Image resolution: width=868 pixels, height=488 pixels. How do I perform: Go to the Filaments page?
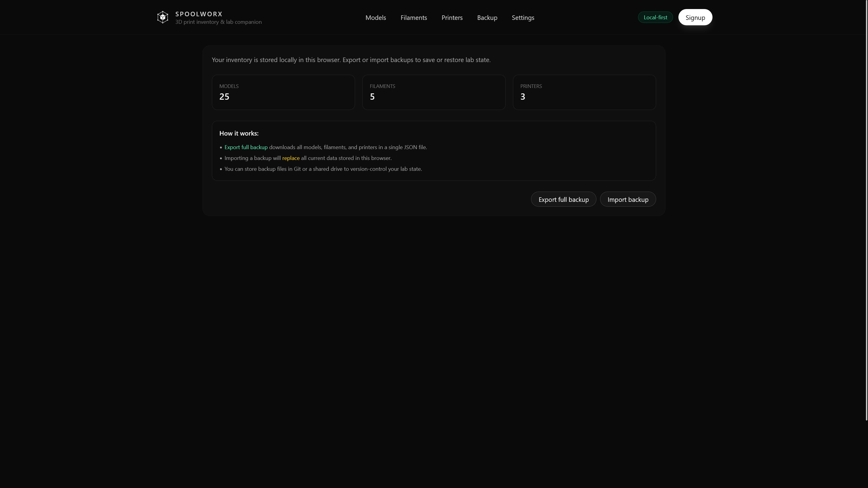(x=414, y=17)
